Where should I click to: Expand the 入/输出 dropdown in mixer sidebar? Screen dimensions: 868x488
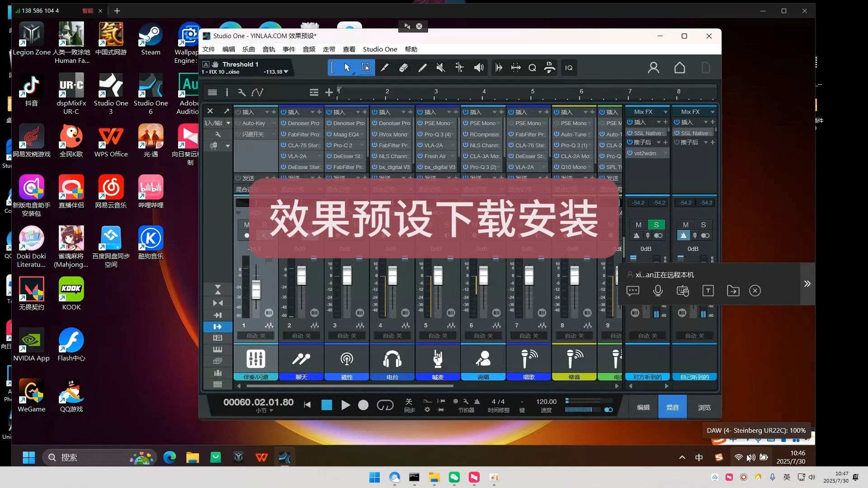point(228,123)
